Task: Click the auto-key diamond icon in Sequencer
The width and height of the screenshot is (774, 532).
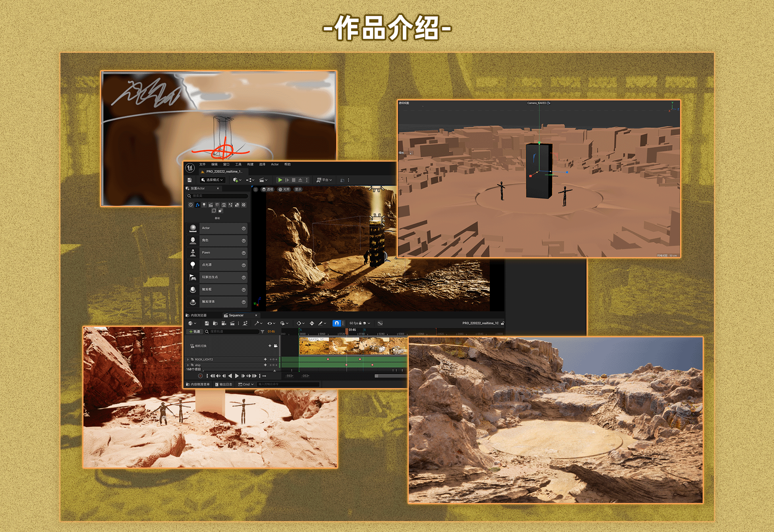Action: point(312,323)
